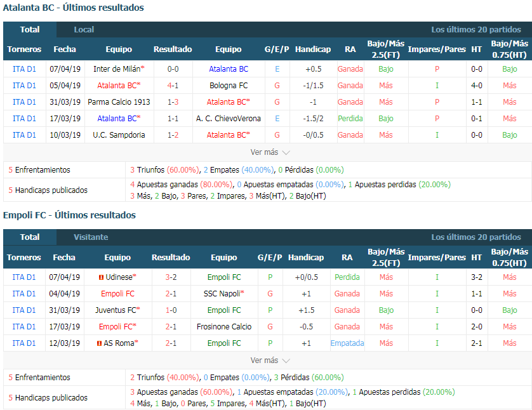Click Impares/Pares header in Empoli table

tap(437, 258)
